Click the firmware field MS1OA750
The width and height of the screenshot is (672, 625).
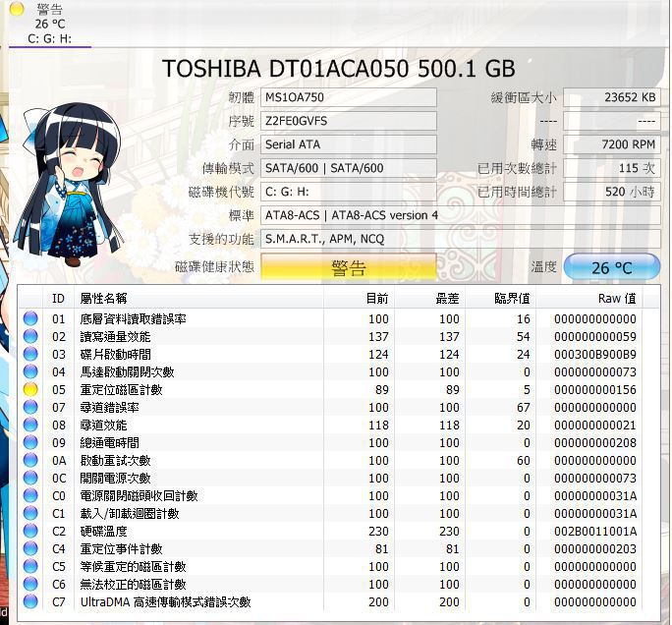click(349, 97)
